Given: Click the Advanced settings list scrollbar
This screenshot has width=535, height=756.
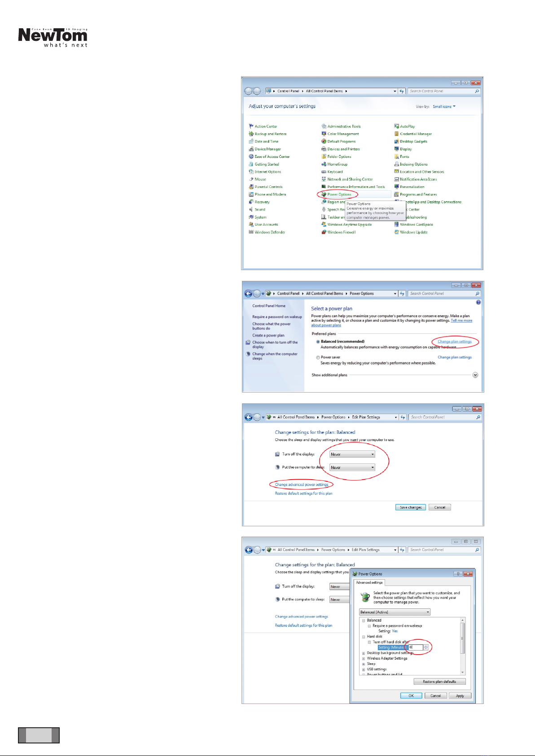Looking at the screenshot, I should point(463,646).
